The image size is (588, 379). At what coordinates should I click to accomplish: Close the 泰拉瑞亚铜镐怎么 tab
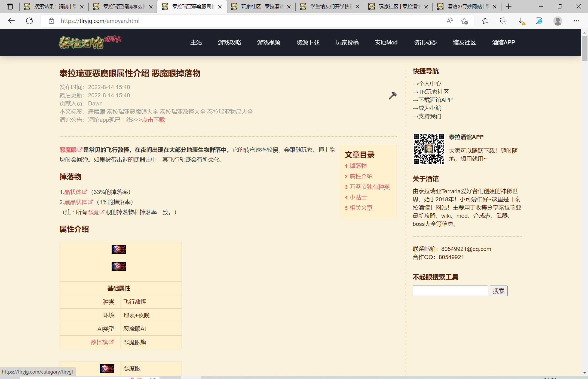tap(151, 7)
